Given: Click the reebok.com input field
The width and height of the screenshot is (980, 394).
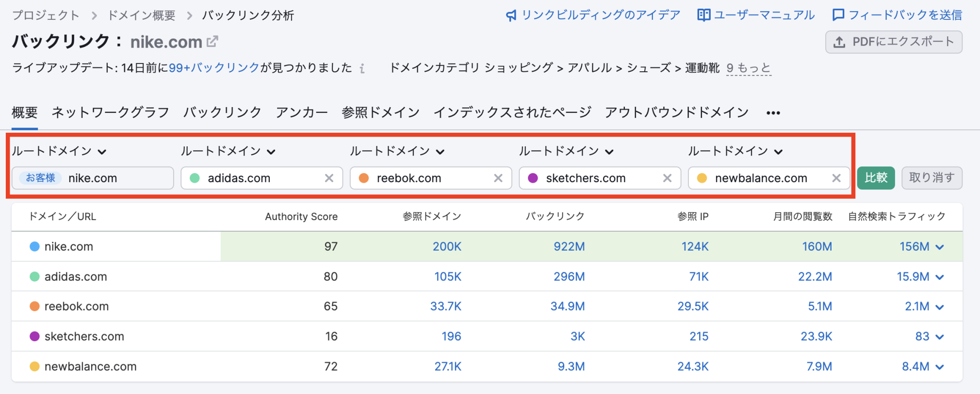Looking at the screenshot, I should 431,178.
